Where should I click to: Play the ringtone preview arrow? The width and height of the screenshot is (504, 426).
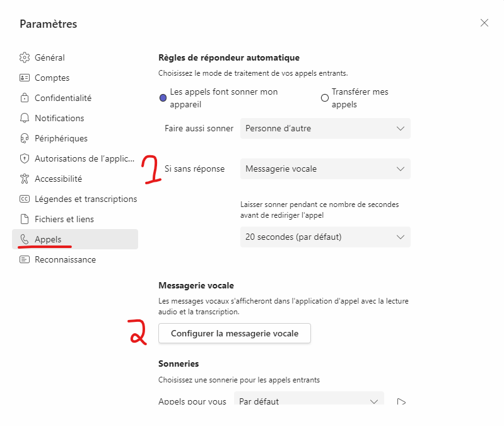click(x=401, y=401)
